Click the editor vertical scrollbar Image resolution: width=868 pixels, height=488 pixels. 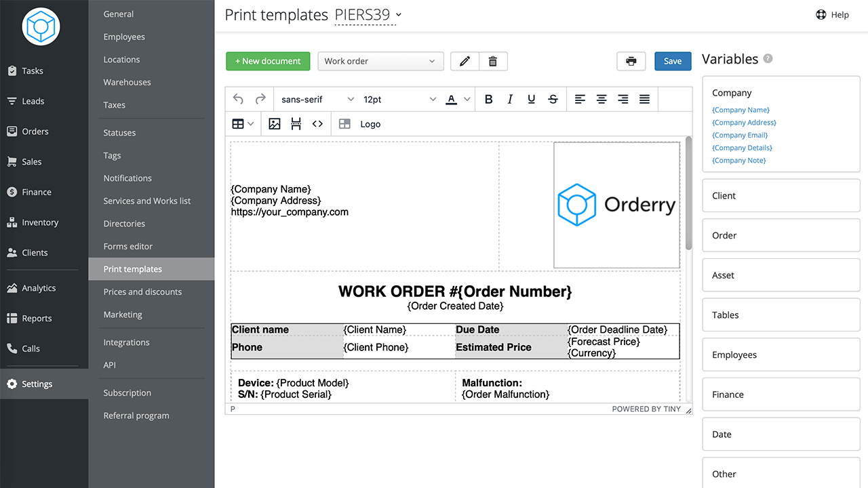689,193
